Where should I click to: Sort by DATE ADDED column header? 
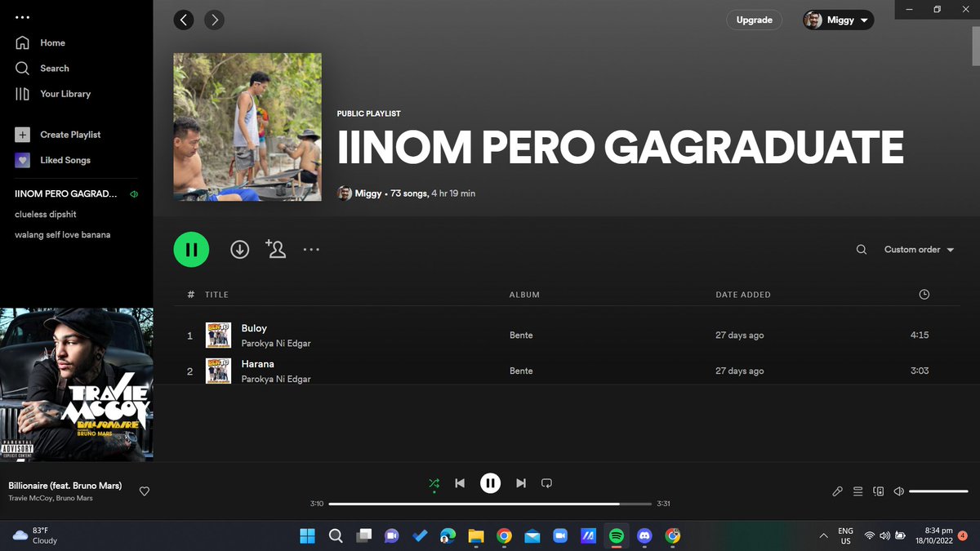(x=743, y=295)
